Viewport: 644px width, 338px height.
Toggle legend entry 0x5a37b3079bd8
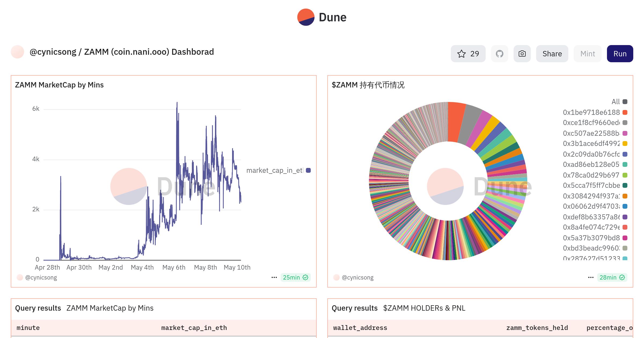(595, 238)
